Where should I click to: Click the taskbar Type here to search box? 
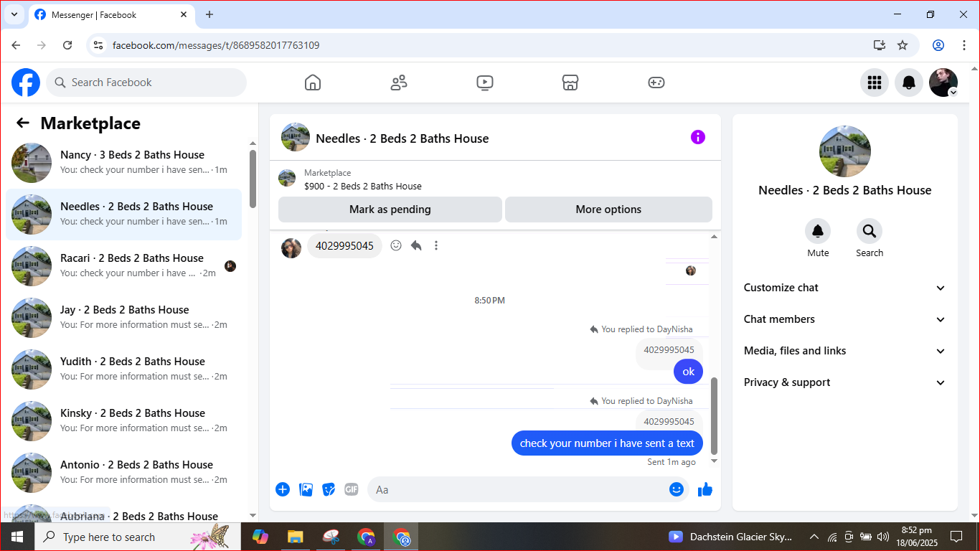tap(136, 537)
